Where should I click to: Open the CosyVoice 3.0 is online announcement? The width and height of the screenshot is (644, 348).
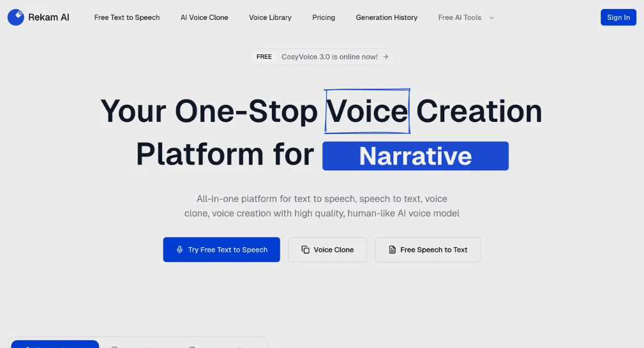click(329, 57)
